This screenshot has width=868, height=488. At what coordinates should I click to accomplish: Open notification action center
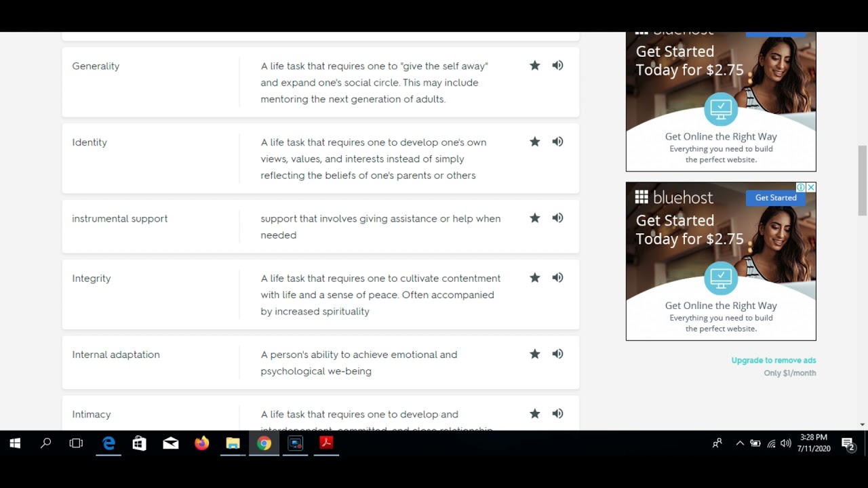point(848,443)
